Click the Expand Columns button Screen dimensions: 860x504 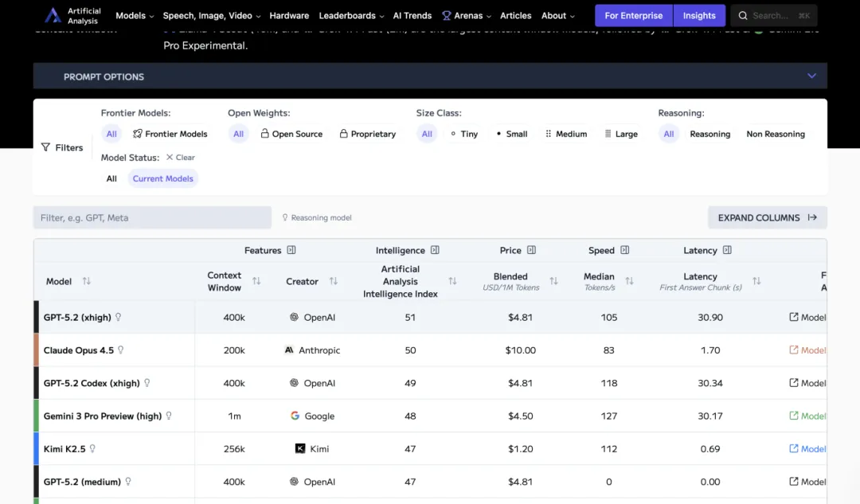click(768, 217)
